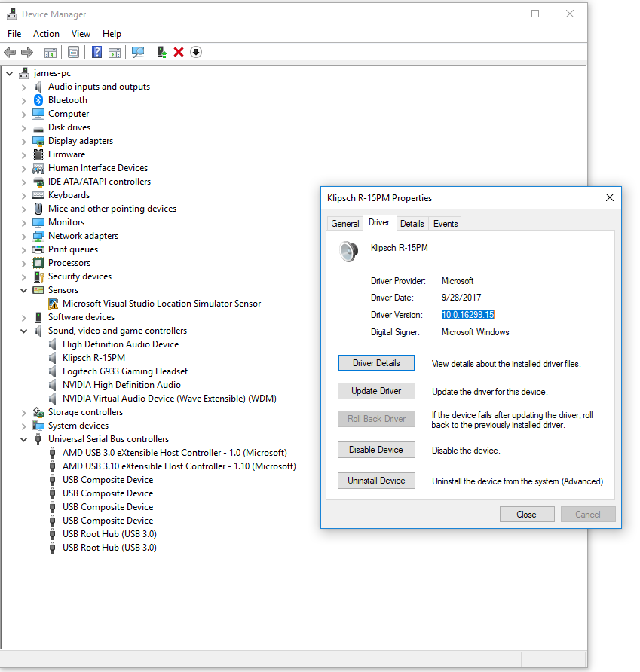640x672 pixels.
Task: Select NVIDIA High Definition Audio
Action: coord(121,385)
